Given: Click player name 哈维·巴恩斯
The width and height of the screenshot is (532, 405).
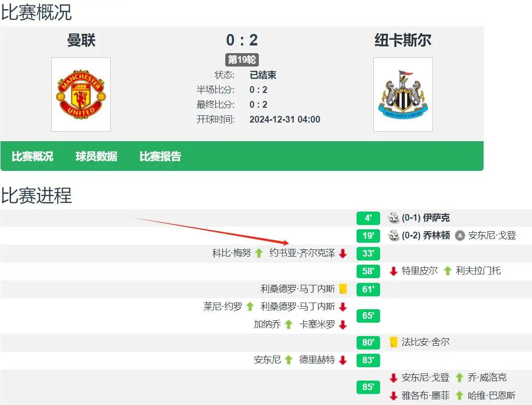Looking at the screenshot, I should tap(492, 395).
